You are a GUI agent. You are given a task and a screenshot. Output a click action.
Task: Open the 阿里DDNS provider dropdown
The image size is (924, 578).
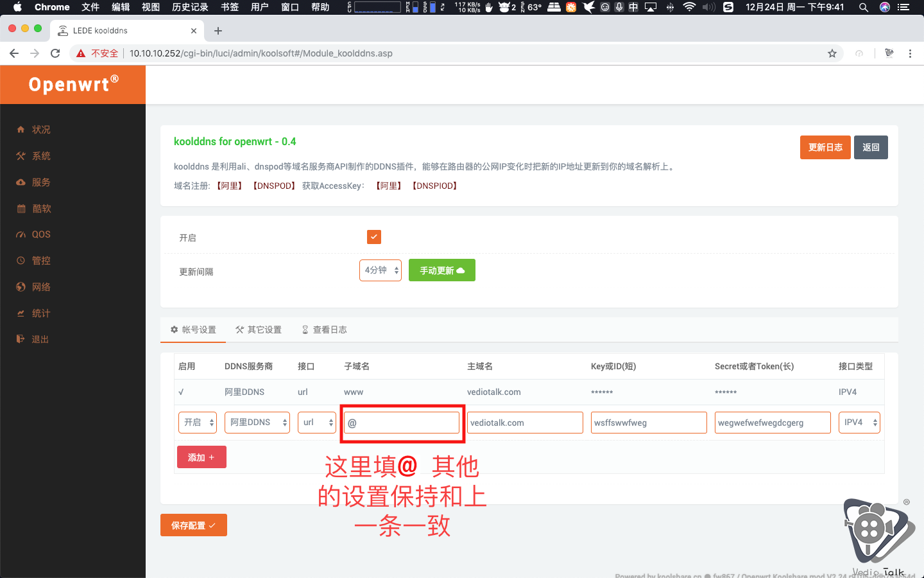click(257, 423)
